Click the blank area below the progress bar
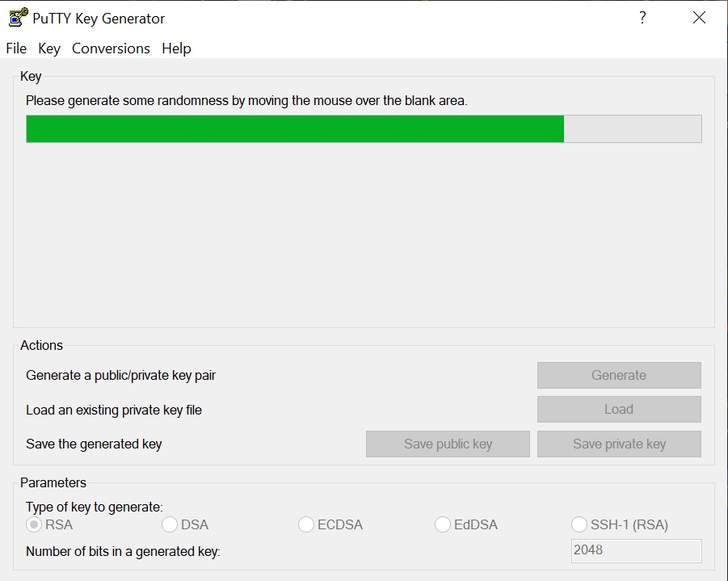The height and width of the screenshot is (581, 728). (x=364, y=234)
